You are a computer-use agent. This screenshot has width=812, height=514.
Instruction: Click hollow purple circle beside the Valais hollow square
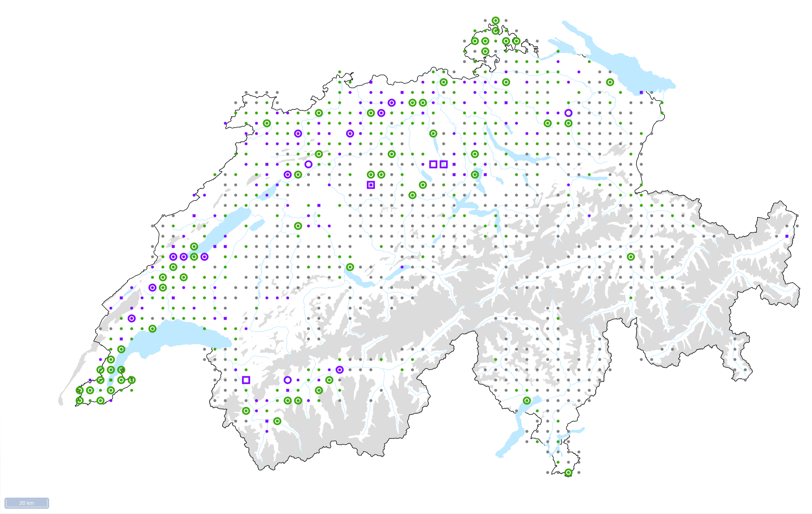point(287,380)
